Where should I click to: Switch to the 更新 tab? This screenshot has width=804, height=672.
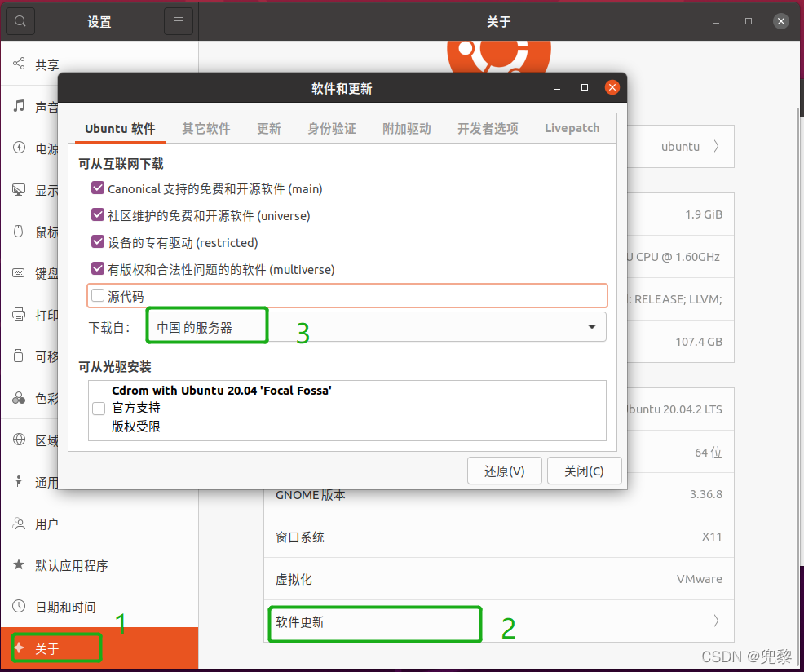click(269, 128)
